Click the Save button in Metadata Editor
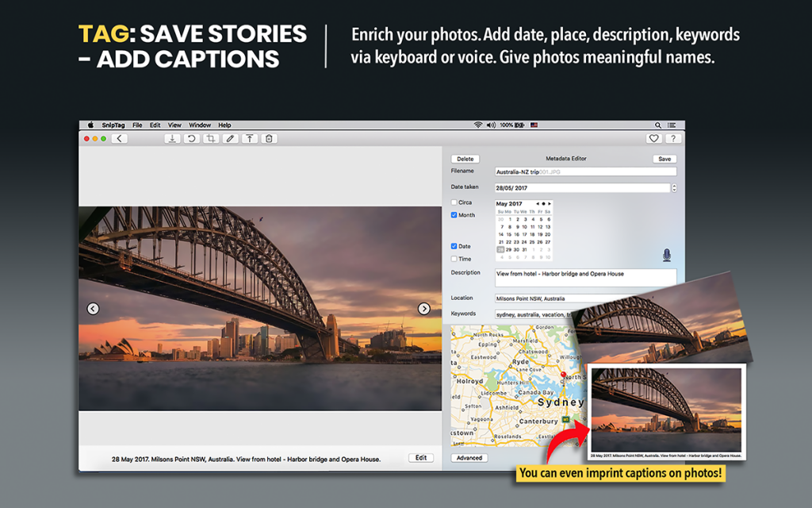Image resolution: width=812 pixels, height=508 pixels. [665, 159]
